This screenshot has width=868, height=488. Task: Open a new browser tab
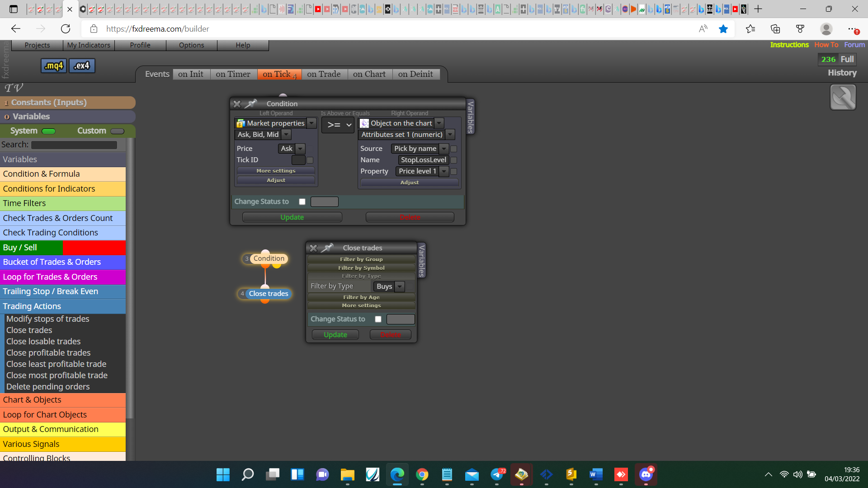(758, 9)
